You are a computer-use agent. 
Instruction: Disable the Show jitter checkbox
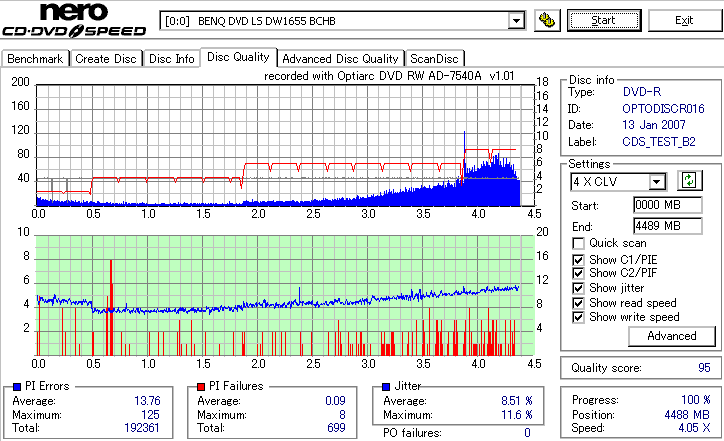(x=578, y=288)
